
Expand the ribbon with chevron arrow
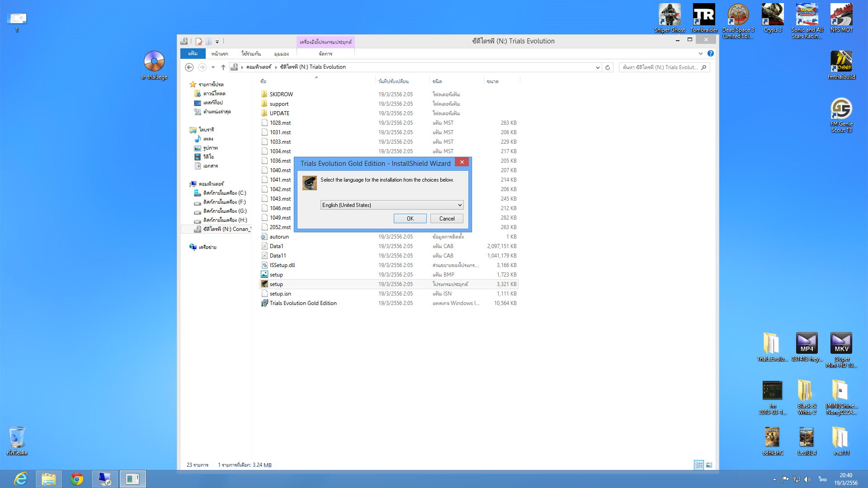pyautogui.click(x=700, y=53)
